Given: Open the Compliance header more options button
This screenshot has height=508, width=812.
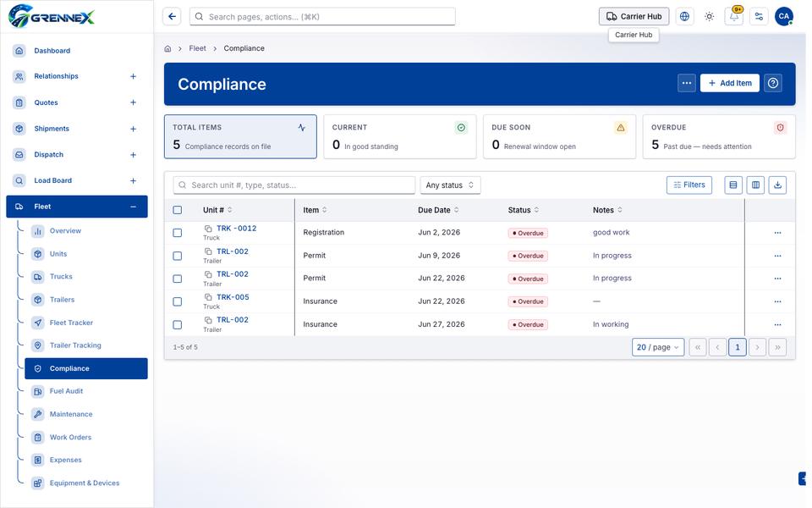Looking at the screenshot, I should pos(687,83).
